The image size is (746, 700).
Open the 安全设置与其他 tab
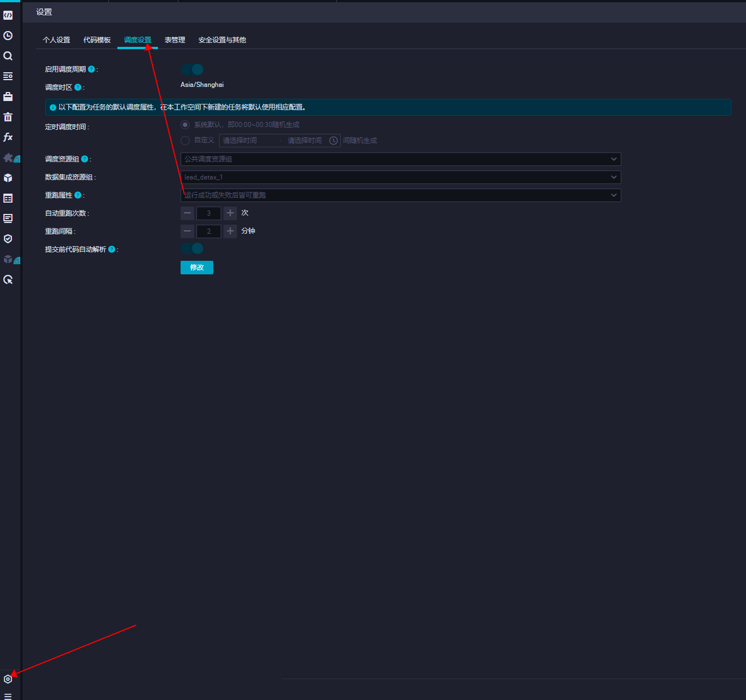[x=222, y=40]
